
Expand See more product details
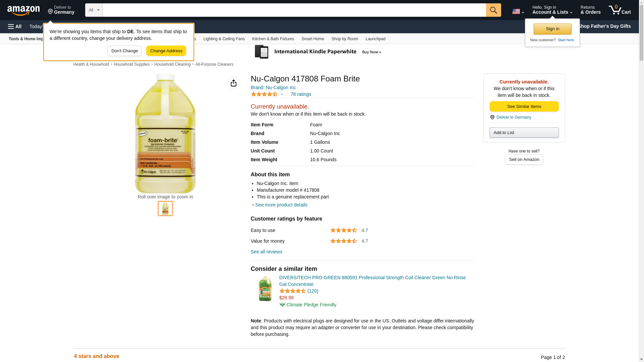(x=281, y=205)
